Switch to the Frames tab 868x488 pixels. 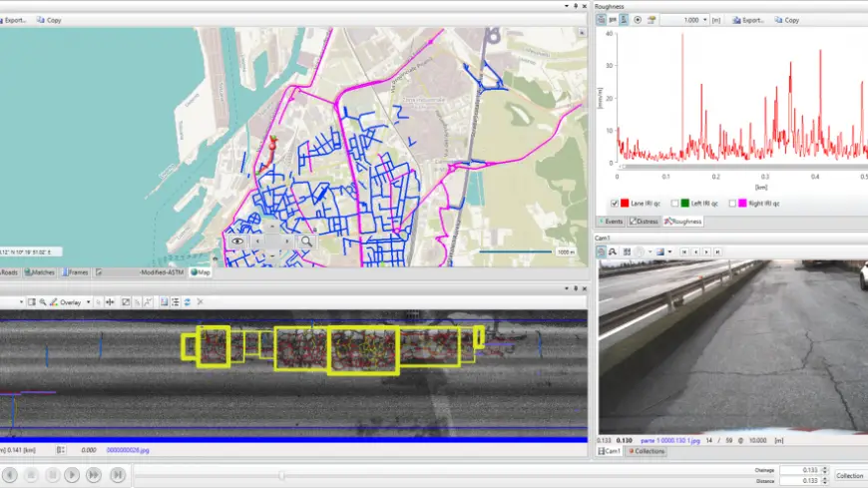pos(75,272)
